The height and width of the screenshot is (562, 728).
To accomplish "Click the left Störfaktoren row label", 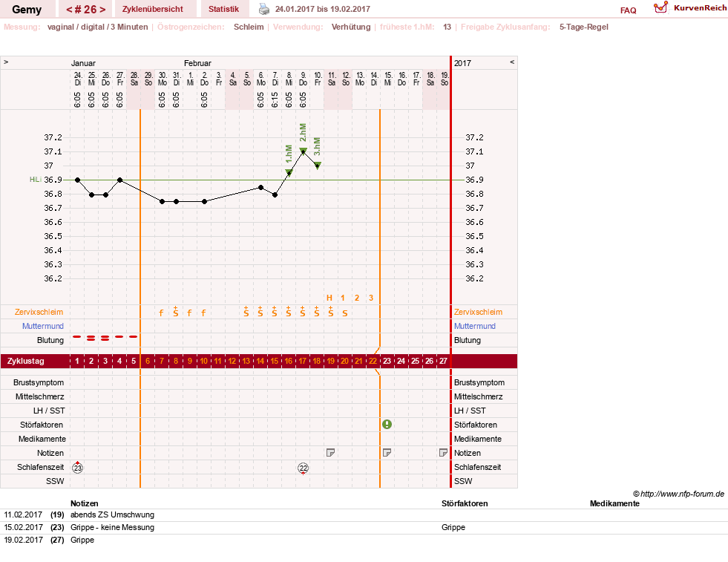I will [x=42, y=425].
